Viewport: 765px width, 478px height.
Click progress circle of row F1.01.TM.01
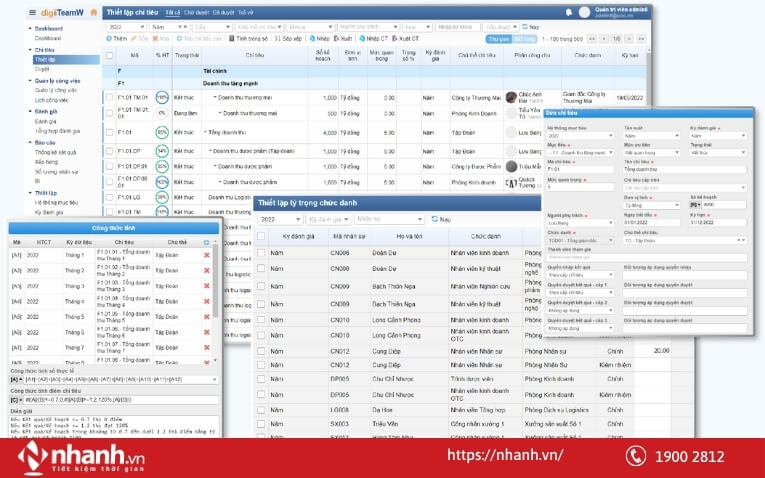click(x=162, y=98)
